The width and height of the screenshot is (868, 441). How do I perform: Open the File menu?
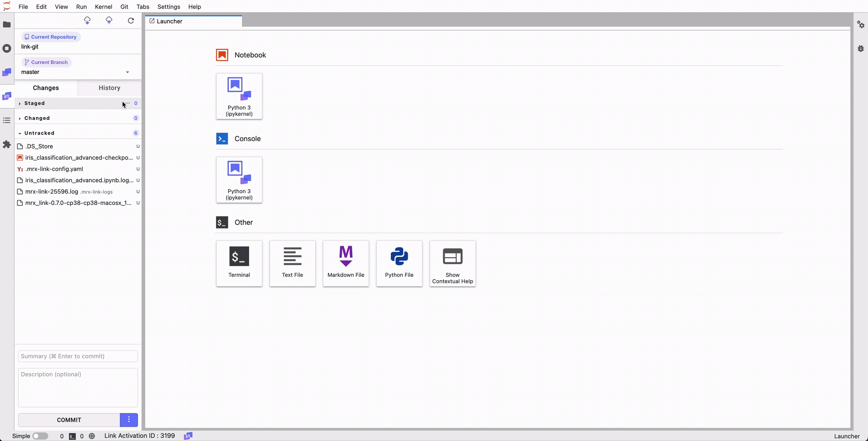point(23,7)
